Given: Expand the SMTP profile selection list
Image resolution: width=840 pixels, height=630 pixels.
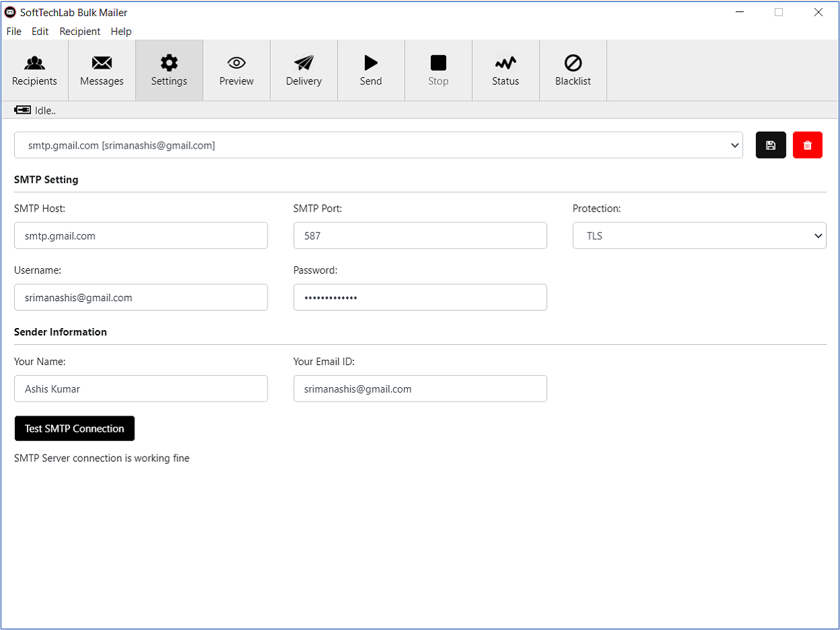Looking at the screenshot, I should [x=735, y=145].
